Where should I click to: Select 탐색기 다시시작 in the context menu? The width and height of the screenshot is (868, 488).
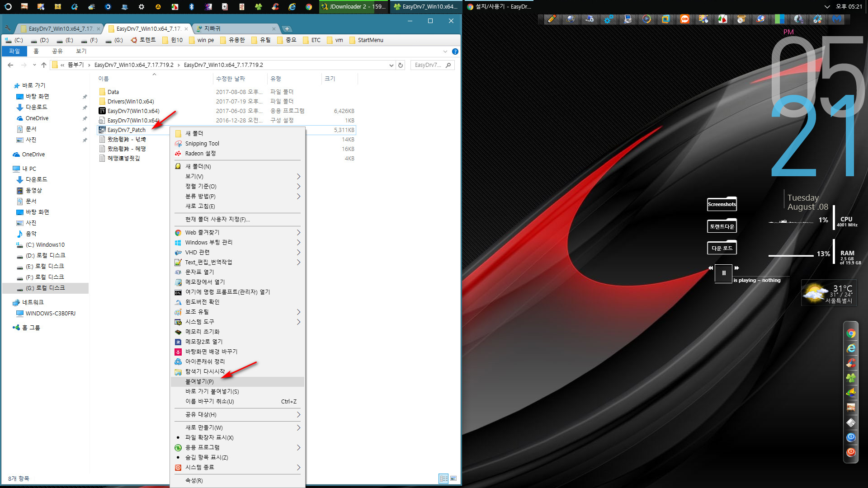[x=237, y=371]
